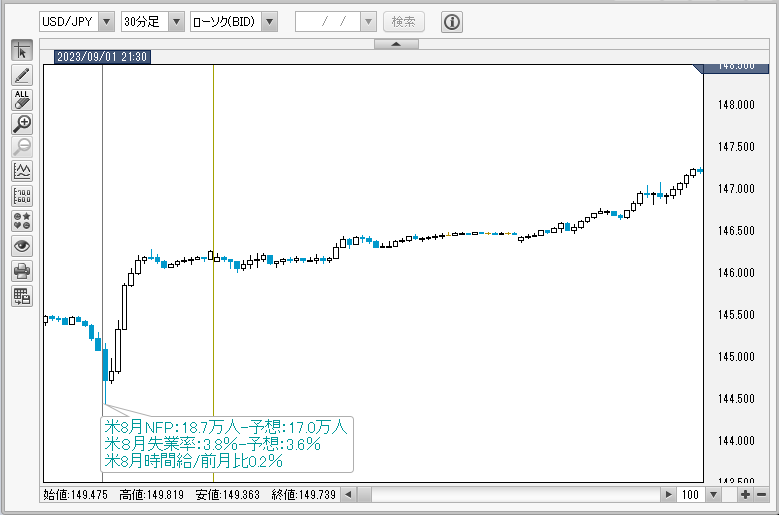Decrease candle width with minus button
Image resolution: width=779 pixels, height=515 pixels.
pyautogui.click(x=761, y=495)
